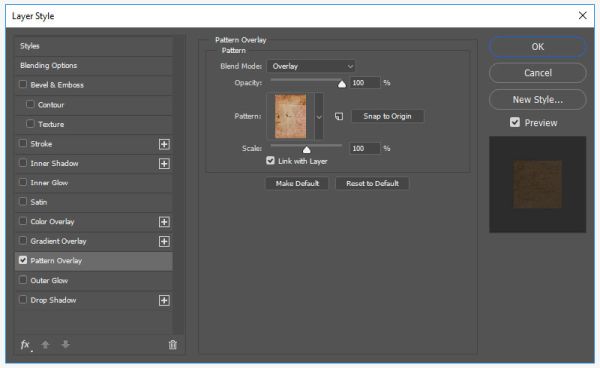Enable the Inner Glow checkbox
This screenshot has height=368, width=600.
coord(23,182)
